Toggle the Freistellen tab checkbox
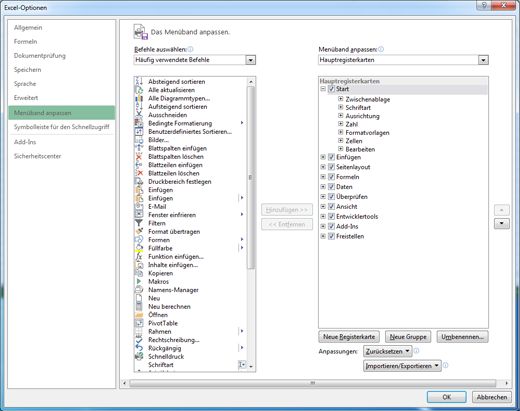 331,236
